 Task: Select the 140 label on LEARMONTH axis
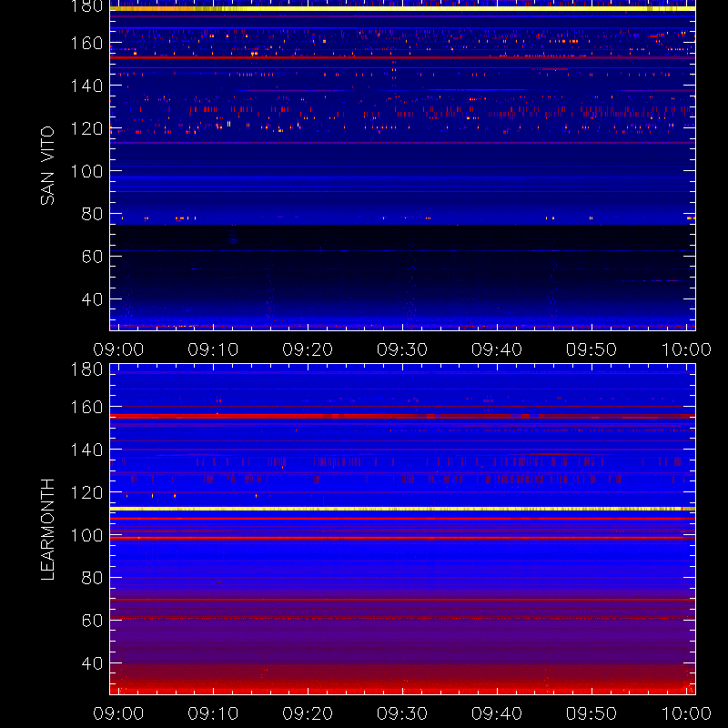[86, 450]
